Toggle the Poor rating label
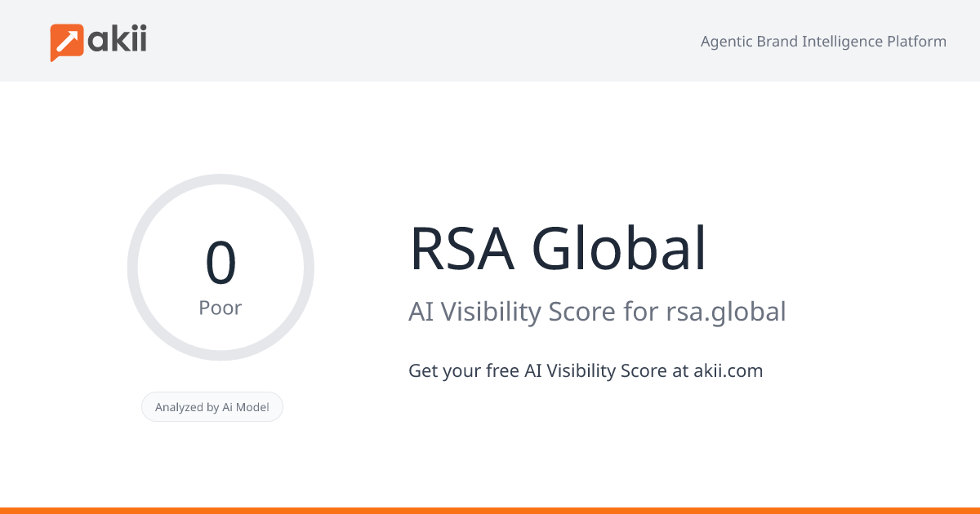The height and width of the screenshot is (514, 980). (x=220, y=308)
